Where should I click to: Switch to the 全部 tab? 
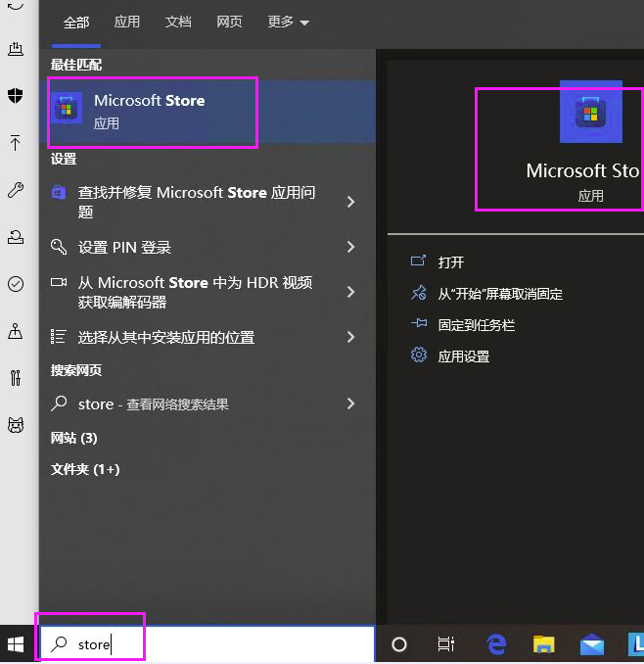click(76, 22)
